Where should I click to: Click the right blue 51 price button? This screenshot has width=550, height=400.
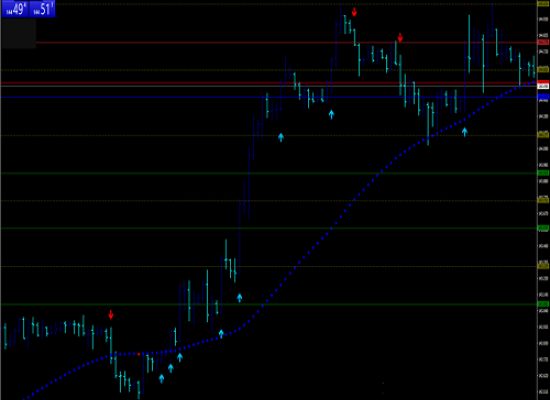[42, 9]
